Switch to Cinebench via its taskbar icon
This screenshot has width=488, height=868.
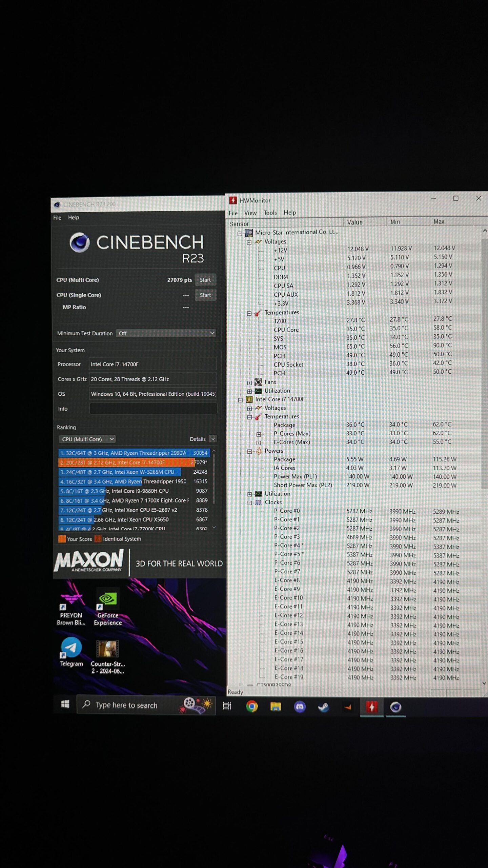tap(396, 707)
